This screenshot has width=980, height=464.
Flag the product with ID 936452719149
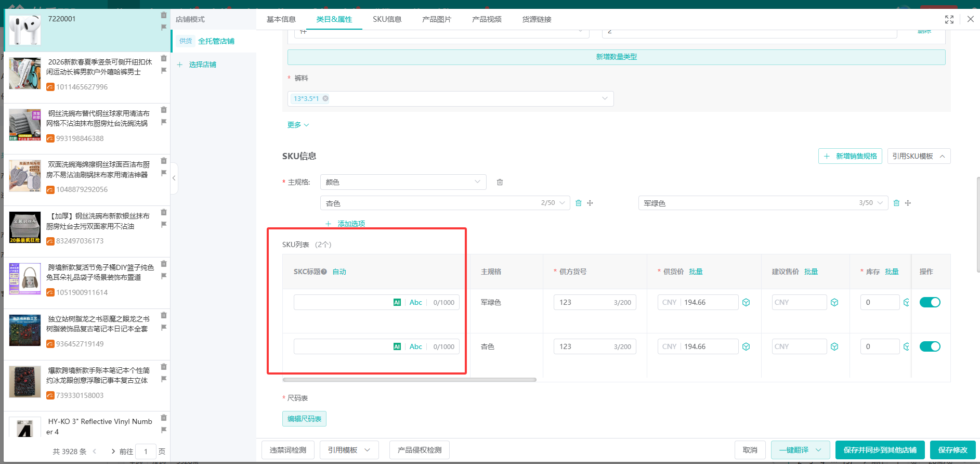[x=164, y=327]
